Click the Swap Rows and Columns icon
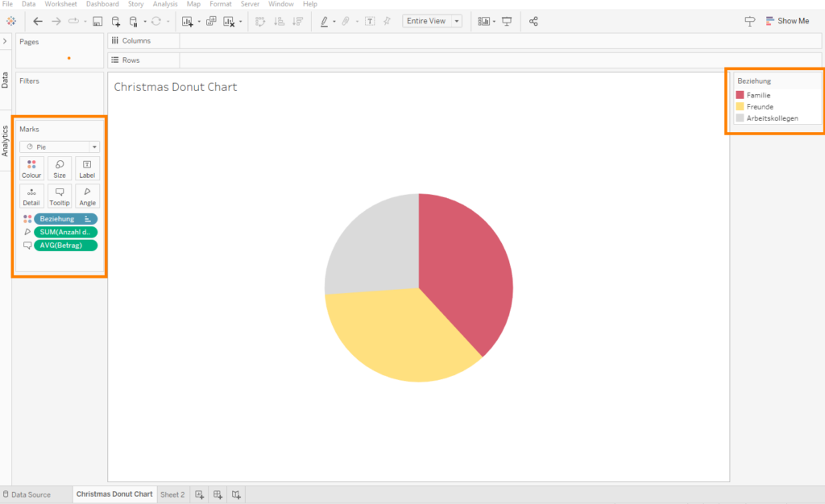825x504 pixels. (x=260, y=21)
